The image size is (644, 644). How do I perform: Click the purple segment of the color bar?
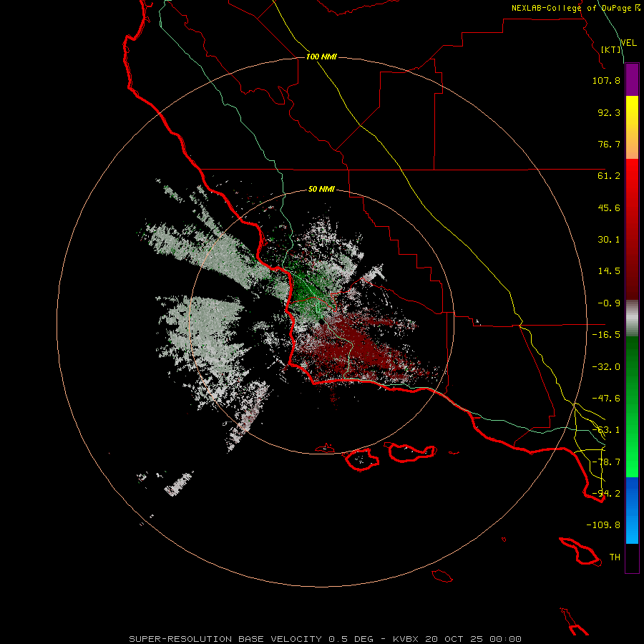click(632, 80)
